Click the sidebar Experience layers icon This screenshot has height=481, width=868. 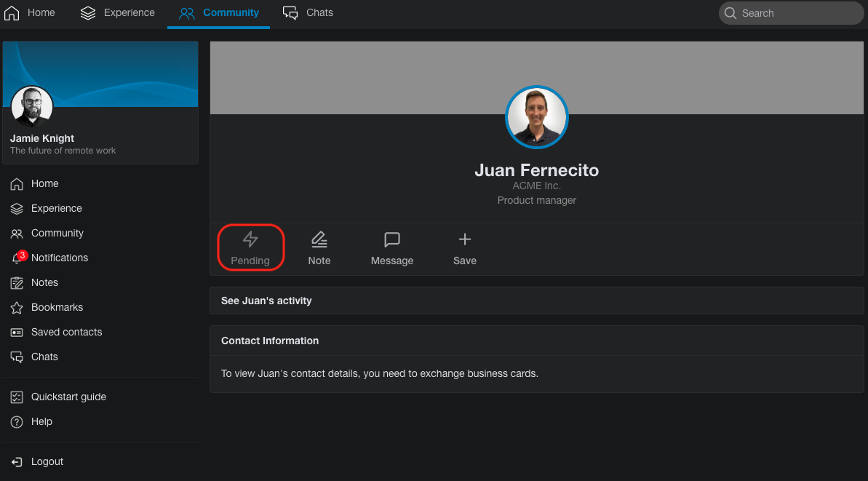tap(17, 209)
